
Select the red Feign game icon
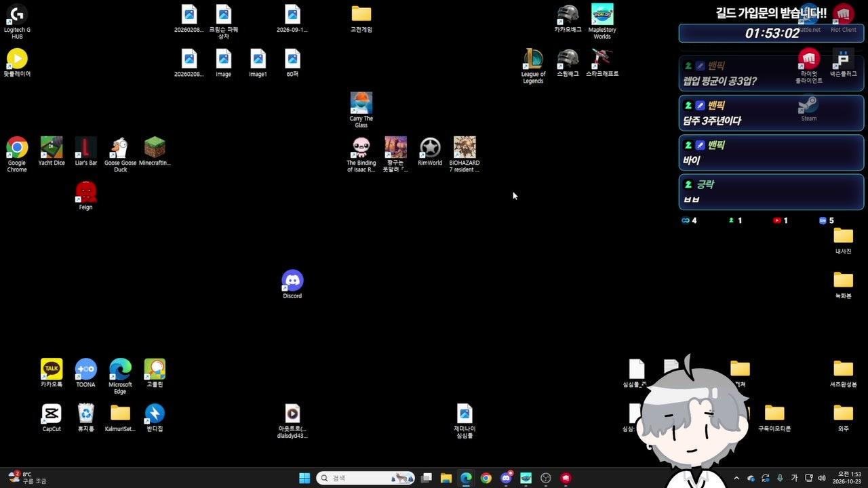[85, 195]
